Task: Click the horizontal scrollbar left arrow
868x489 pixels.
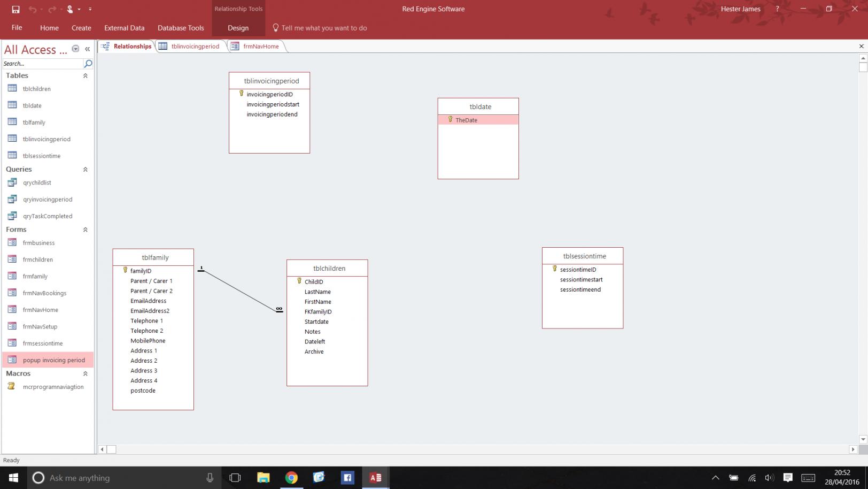Action: 102,449
